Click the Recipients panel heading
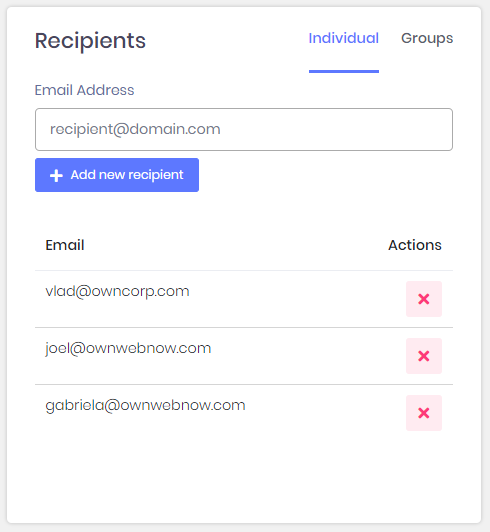 (x=90, y=41)
